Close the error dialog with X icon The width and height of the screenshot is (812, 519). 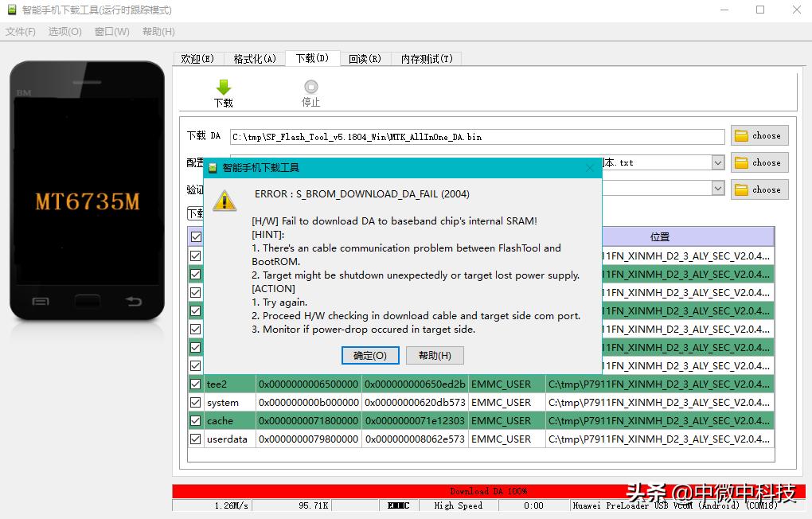pyautogui.click(x=589, y=168)
